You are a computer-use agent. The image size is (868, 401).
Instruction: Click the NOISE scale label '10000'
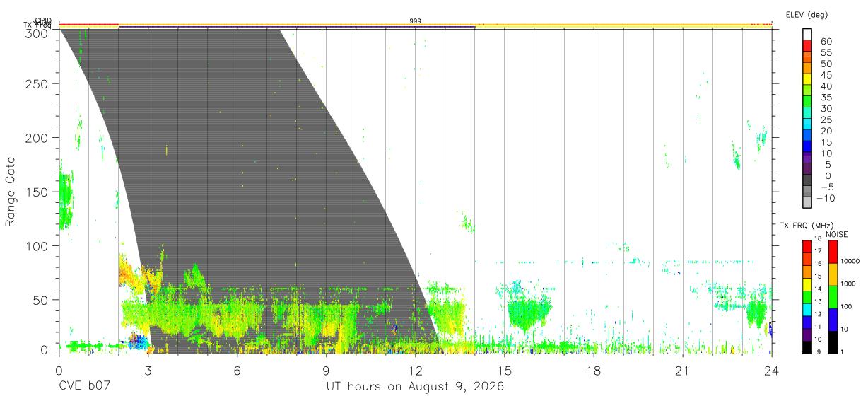849,262
